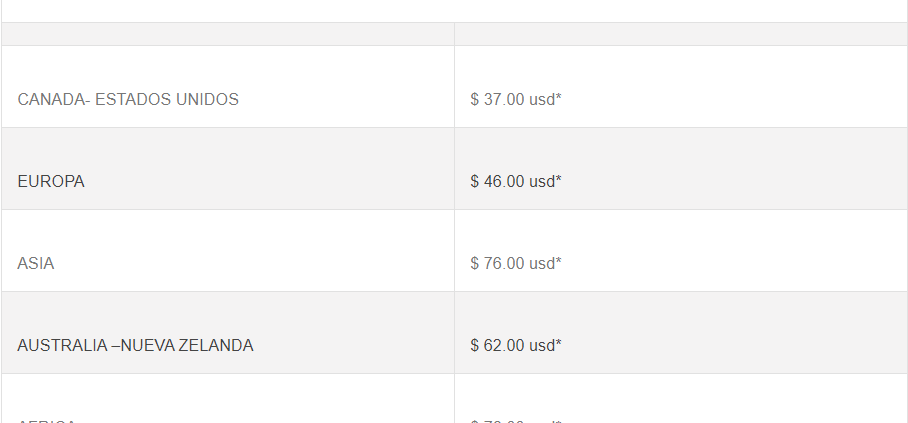908x423 pixels.
Task: Click the empty left header cell
Action: click(228, 34)
